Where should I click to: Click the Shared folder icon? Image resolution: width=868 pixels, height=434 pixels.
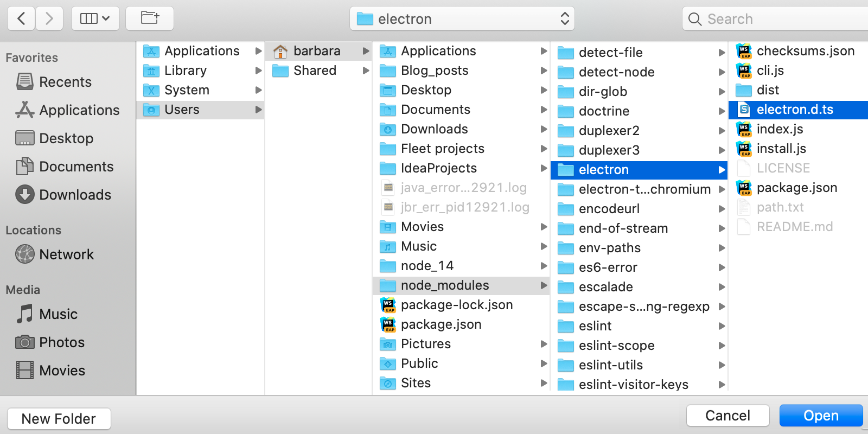tap(280, 71)
